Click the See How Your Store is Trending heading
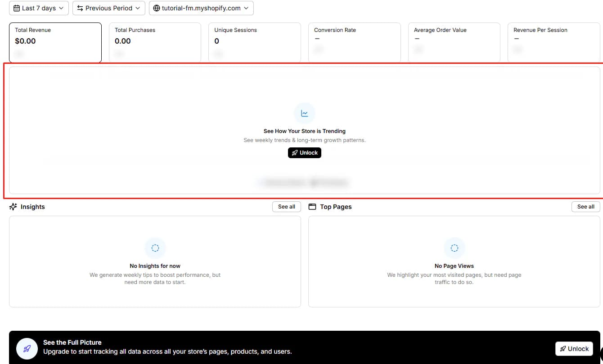The width and height of the screenshot is (603, 364). (x=305, y=131)
